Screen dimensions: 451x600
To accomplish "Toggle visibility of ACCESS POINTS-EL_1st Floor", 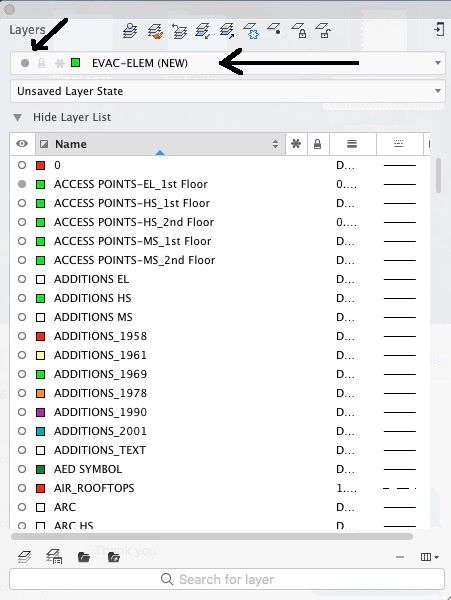I will (x=22, y=184).
